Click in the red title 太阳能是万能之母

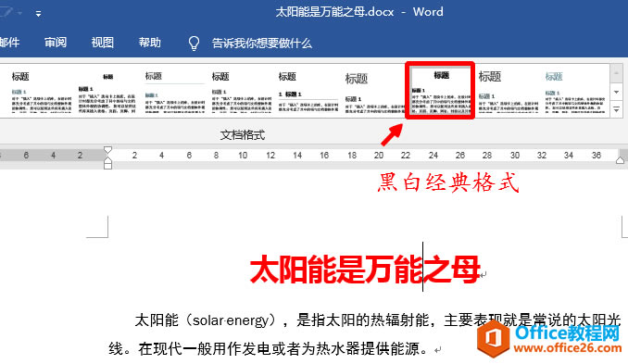click(364, 270)
